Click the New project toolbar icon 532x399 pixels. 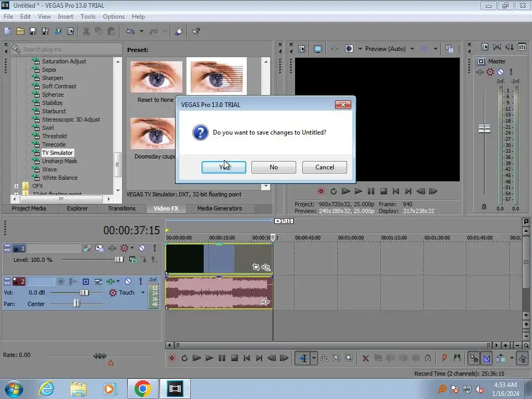(7, 31)
